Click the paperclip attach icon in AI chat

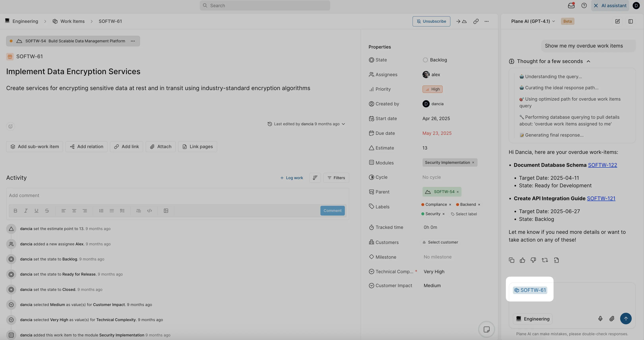(x=611, y=319)
